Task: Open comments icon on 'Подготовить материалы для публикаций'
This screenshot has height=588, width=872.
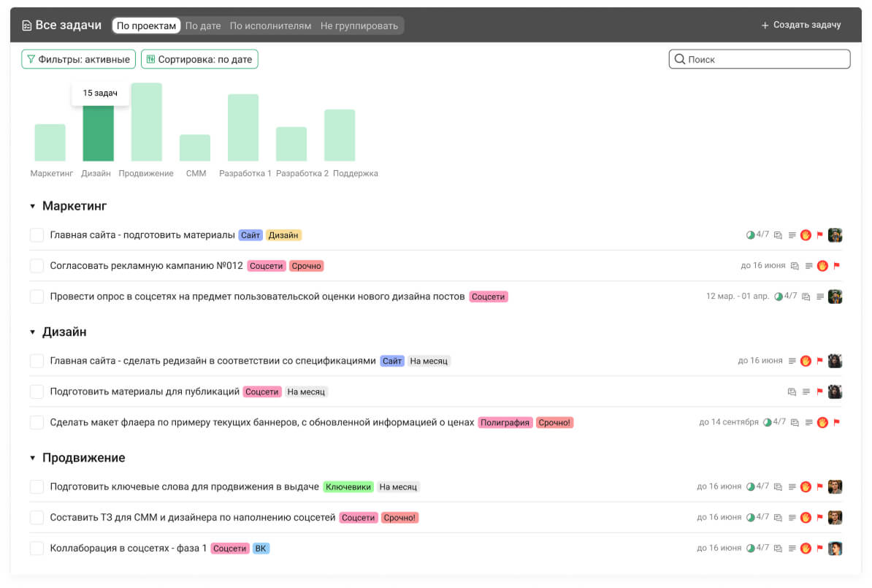Action: tap(792, 392)
